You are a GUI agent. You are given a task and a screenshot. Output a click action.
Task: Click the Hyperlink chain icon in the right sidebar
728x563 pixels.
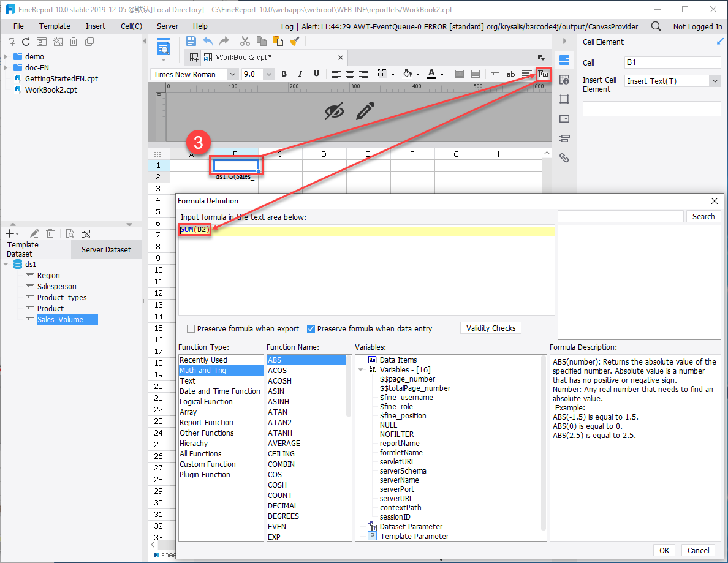pyautogui.click(x=564, y=157)
